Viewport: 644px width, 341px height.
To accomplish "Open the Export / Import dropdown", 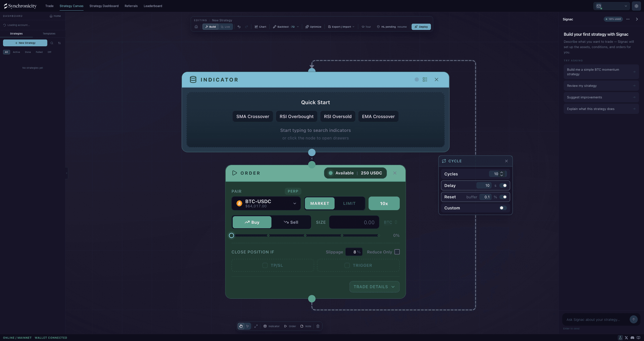I will tap(341, 27).
